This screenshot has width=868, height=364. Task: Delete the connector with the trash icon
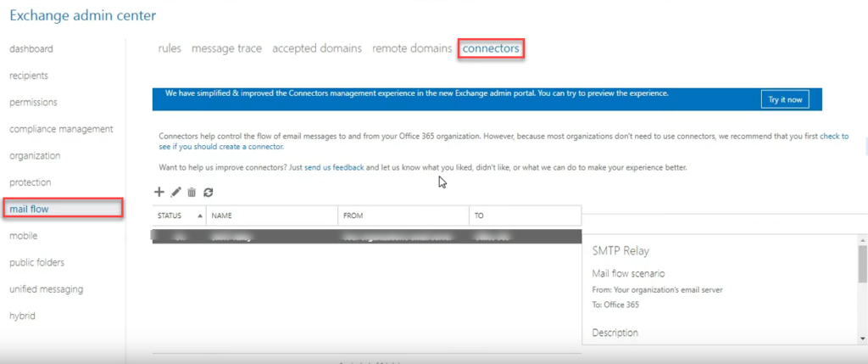coord(192,193)
